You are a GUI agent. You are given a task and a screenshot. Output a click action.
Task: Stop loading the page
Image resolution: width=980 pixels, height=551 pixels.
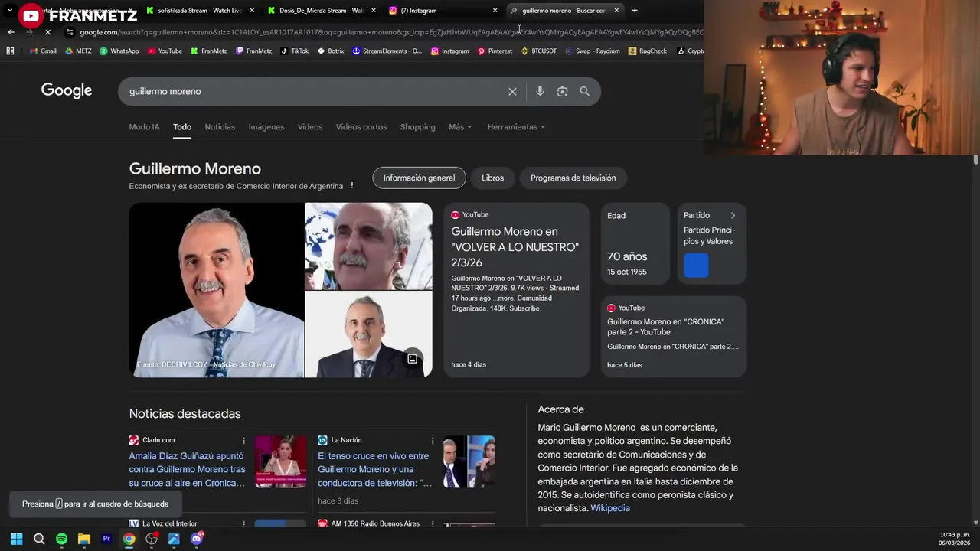click(x=47, y=32)
